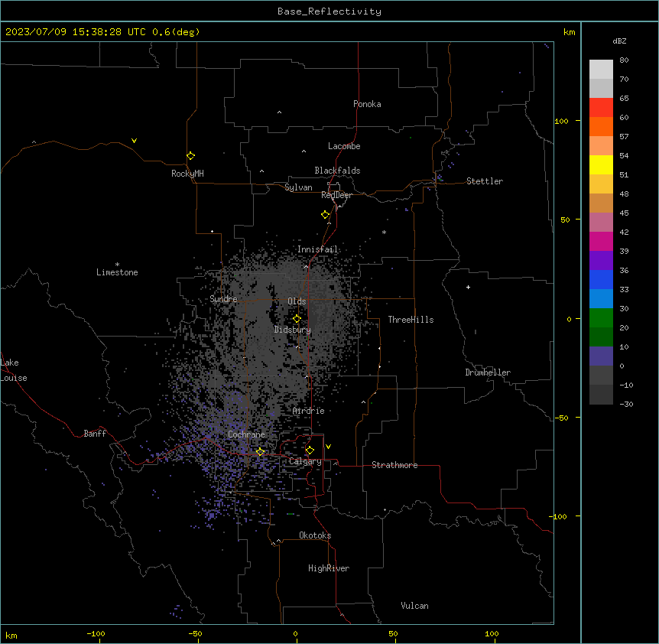Click the RedDeer city label
The width and height of the screenshot is (659, 644).
tap(336, 195)
